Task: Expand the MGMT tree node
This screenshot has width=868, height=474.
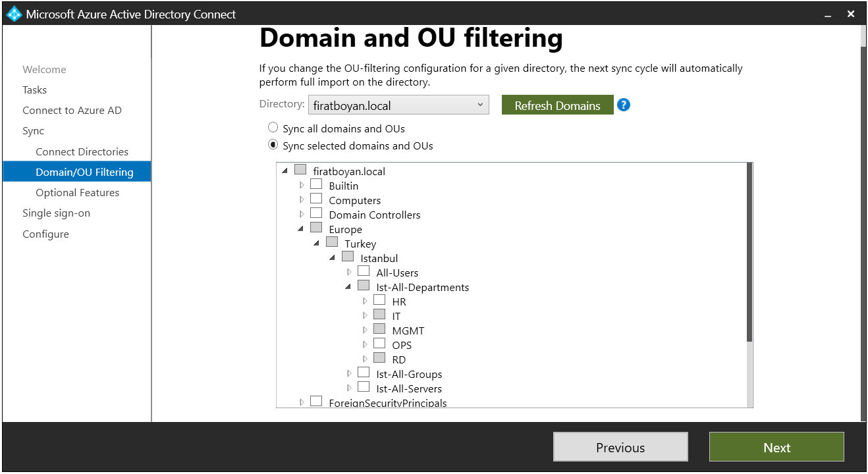Action: click(365, 330)
